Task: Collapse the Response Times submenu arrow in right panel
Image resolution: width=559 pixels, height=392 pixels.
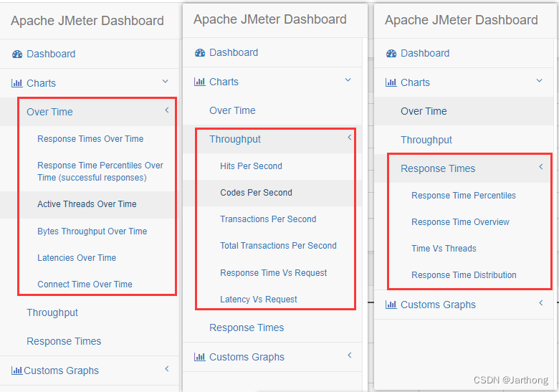Action: coord(541,166)
